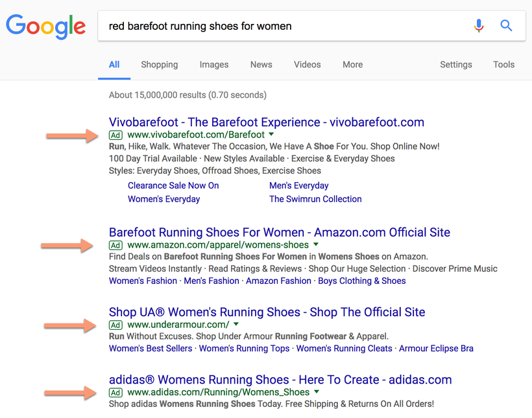
Task: Click the 'Stream Videos Instantly' description line
Action: click(303, 268)
